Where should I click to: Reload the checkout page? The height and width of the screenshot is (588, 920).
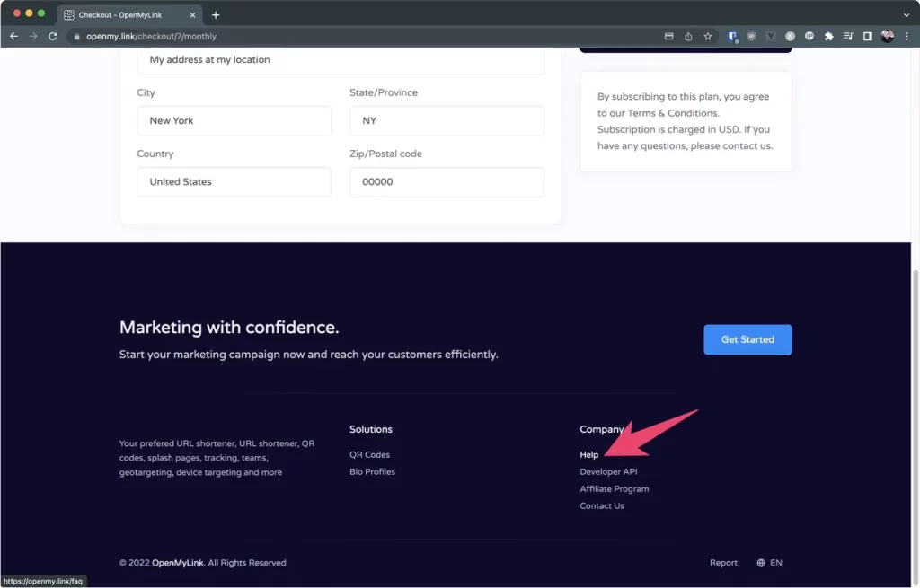pos(53,36)
